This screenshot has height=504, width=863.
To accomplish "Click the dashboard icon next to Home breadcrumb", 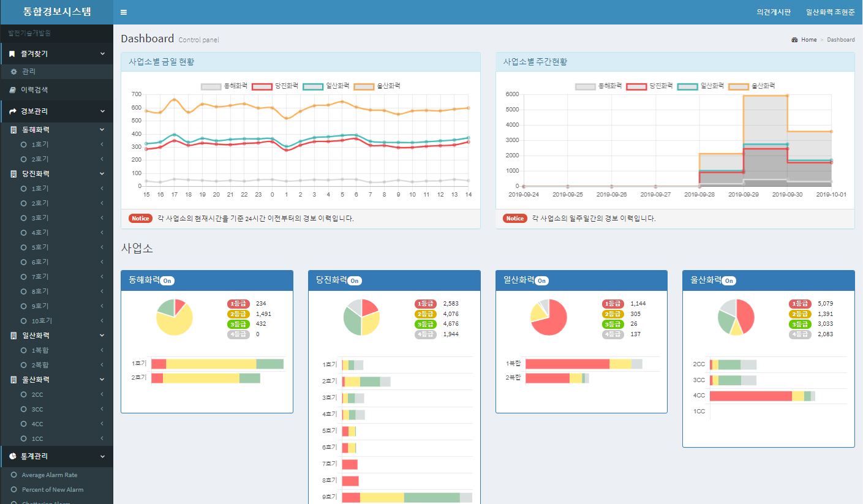I will coord(794,40).
